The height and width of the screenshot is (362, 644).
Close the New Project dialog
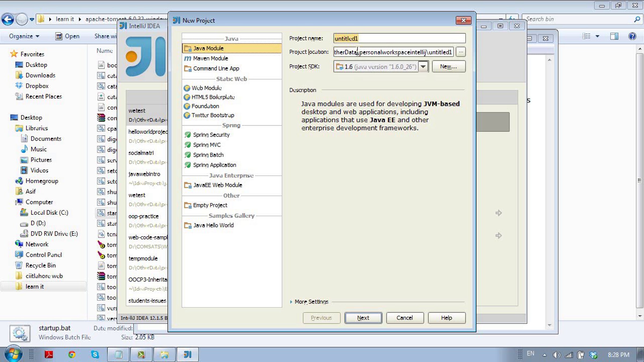point(463,20)
